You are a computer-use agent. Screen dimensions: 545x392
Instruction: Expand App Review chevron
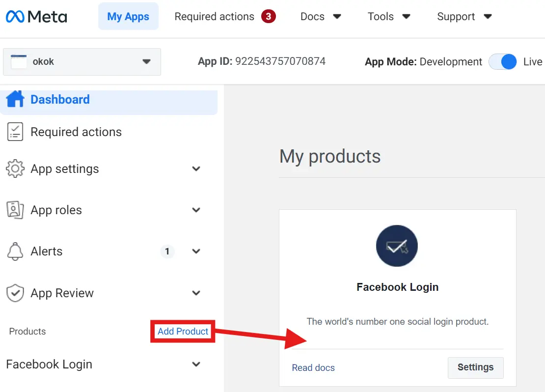[x=196, y=293]
